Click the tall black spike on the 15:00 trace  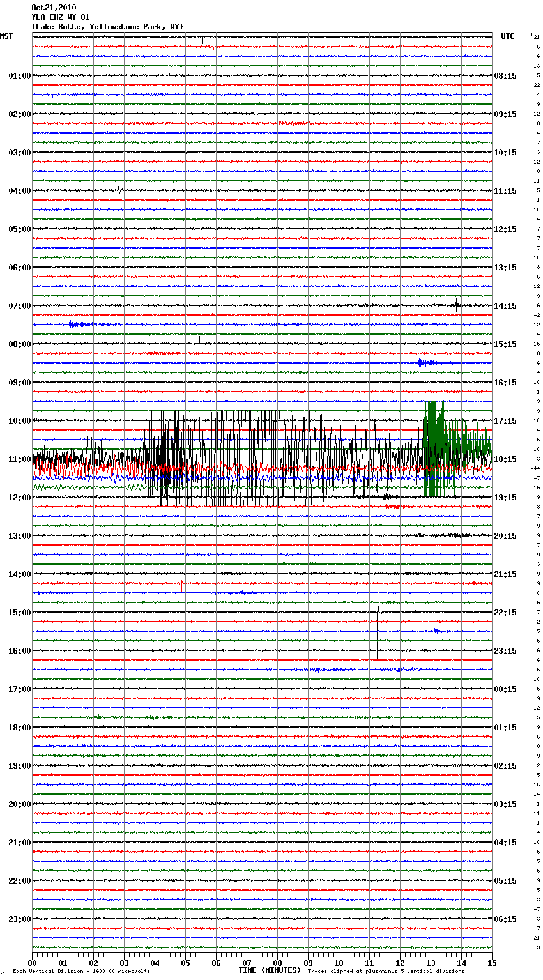pyautogui.click(x=378, y=627)
